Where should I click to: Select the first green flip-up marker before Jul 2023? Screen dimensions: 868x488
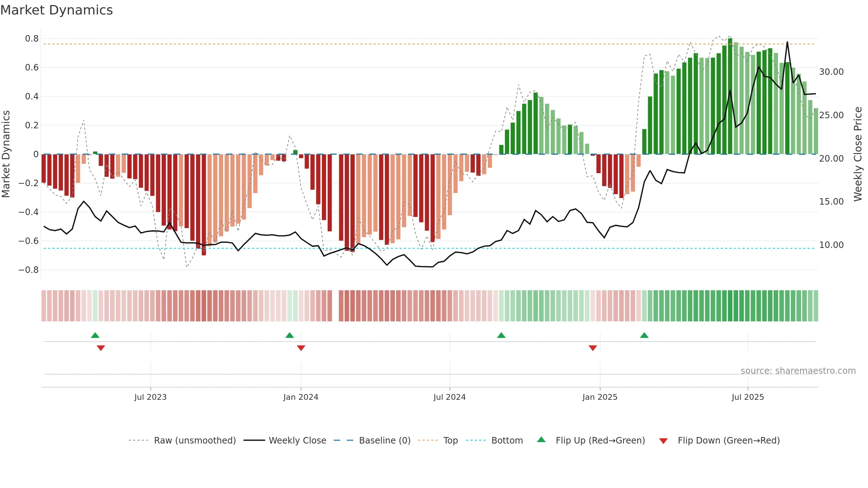(x=95, y=335)
